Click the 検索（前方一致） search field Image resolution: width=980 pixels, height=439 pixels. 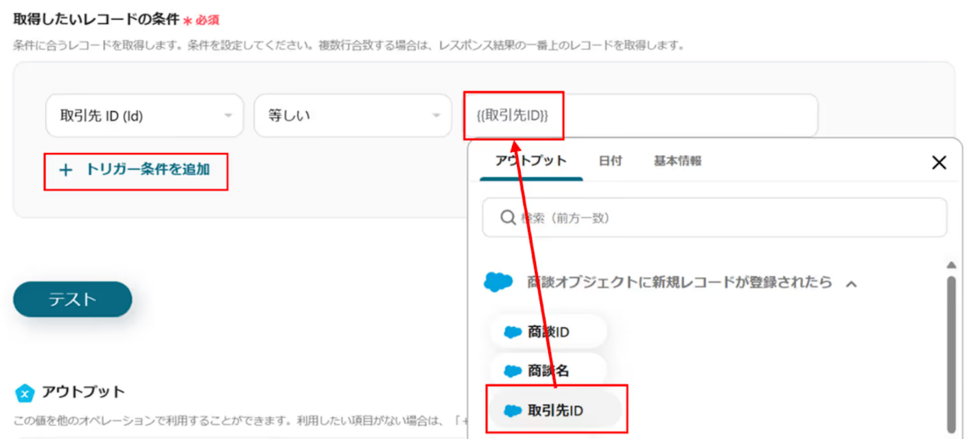(714, 217)
